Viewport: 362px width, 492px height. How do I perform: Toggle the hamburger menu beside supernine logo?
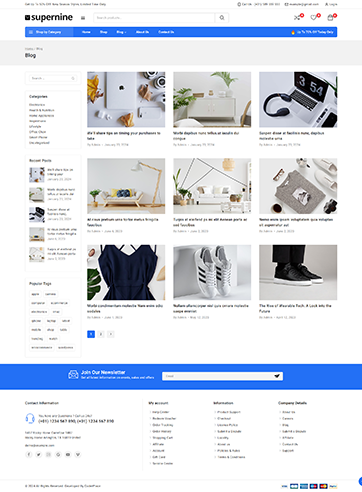83,18
